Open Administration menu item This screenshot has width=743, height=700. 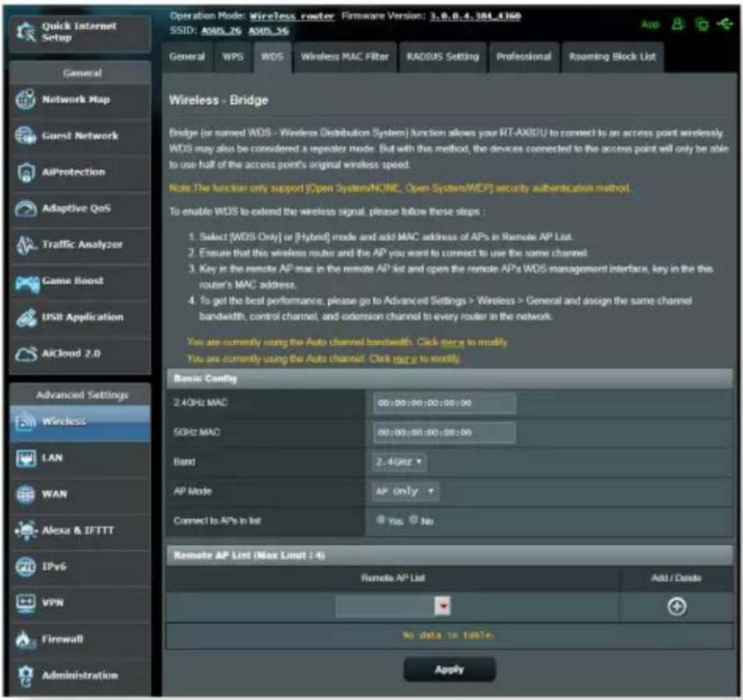(80, 675)
